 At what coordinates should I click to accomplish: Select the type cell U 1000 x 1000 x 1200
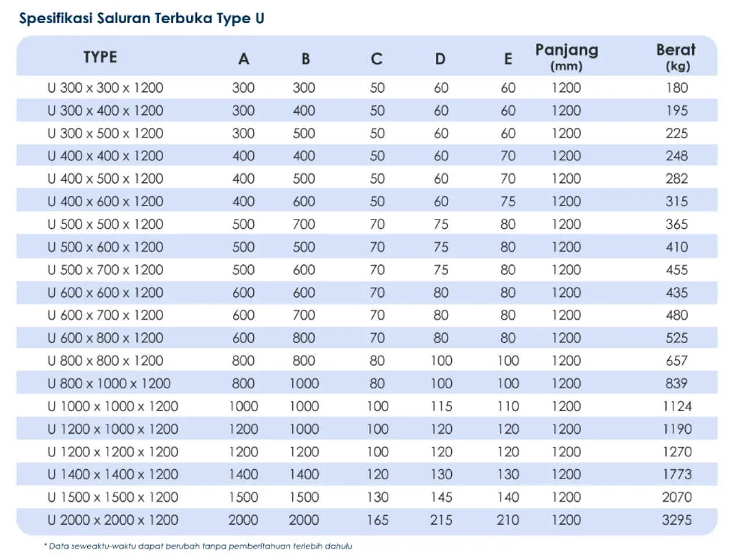(x=113, y=406)
